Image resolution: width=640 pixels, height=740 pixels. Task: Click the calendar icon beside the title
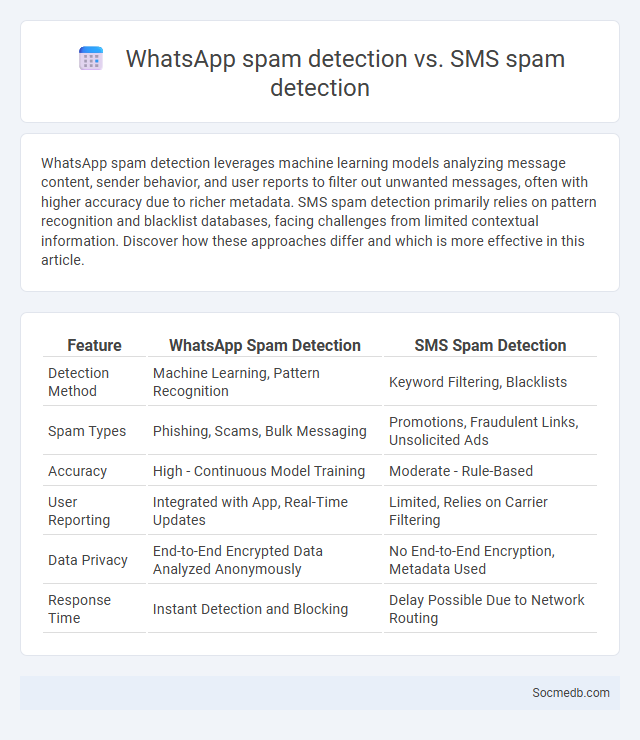pyautogui.click(x=91, y=59)
